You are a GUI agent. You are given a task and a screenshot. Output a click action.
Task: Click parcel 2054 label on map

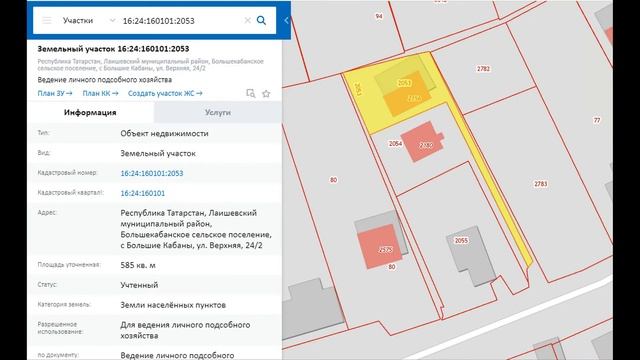(x=395, y=144)
